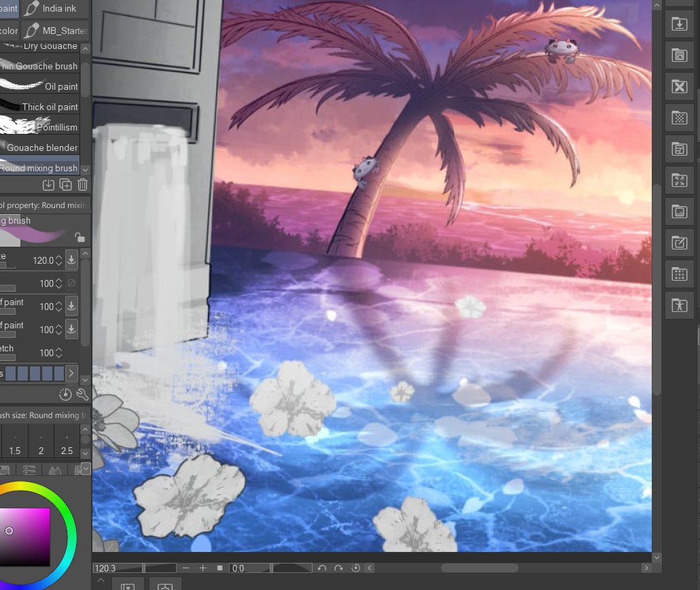Click the Color stretch slider bar

pyautogui.click(x=7, y=358)
